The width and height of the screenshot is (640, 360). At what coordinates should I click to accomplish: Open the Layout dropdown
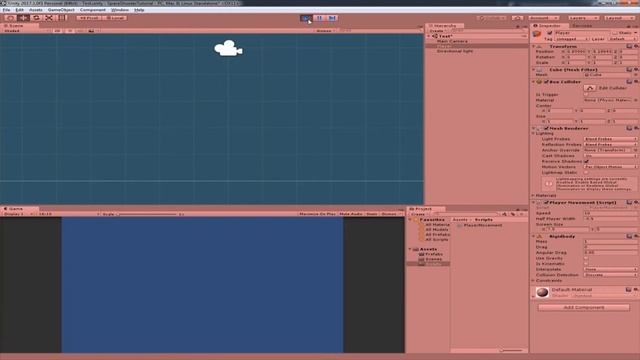pos(619,18)
